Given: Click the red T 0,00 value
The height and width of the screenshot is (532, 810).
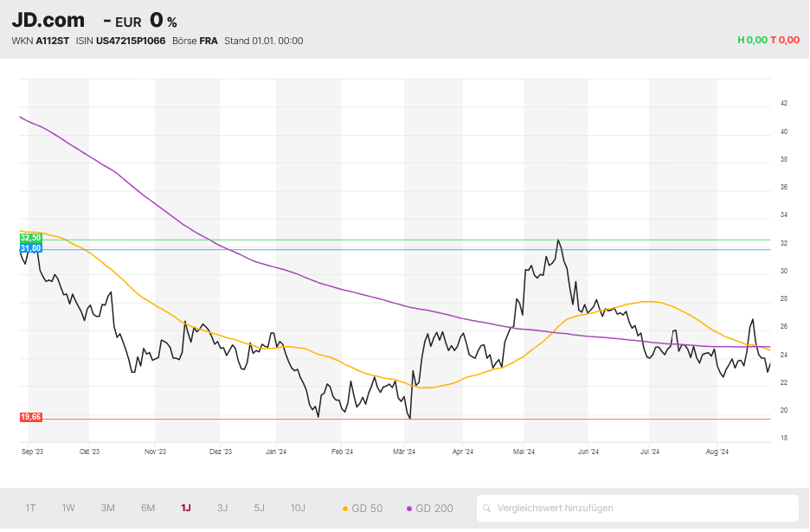Looking at the screenshot, I should coord(785,40).
